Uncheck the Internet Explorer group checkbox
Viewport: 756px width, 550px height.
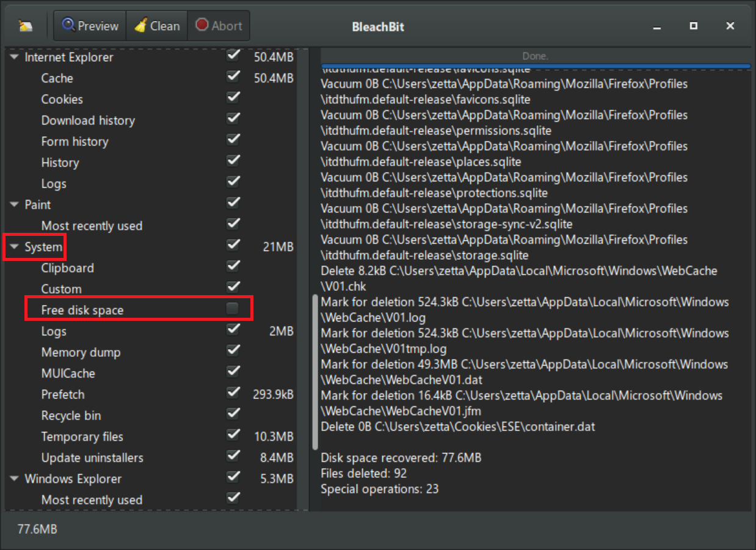point(233,56)
